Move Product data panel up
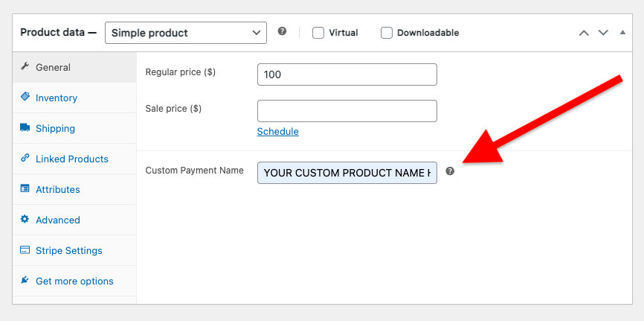 (x=584, y=33)
